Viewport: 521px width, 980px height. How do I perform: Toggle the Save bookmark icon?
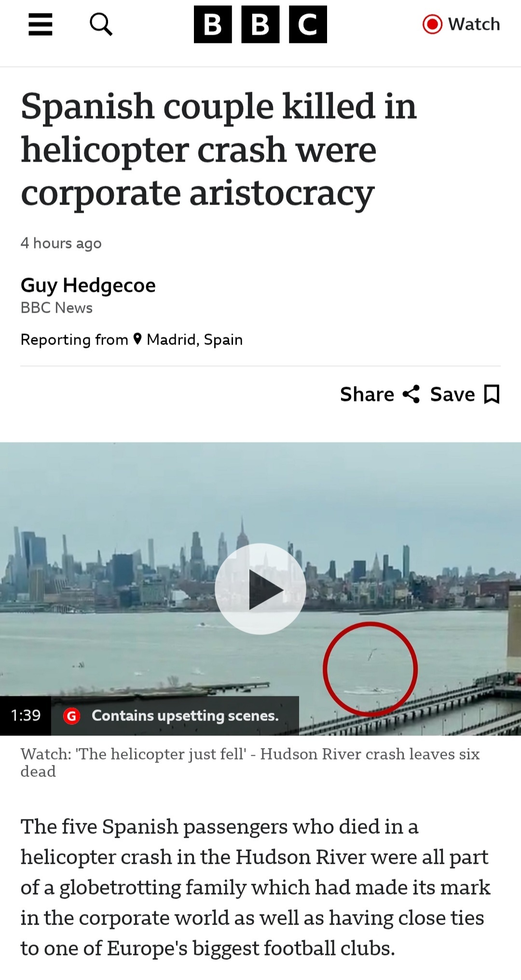(x=492, y=394)
